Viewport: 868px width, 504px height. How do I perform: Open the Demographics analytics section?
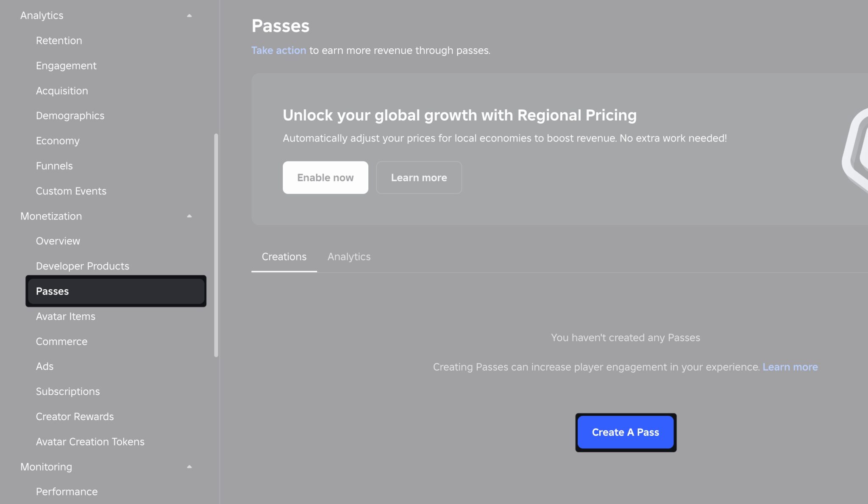[x=70, y=115]
